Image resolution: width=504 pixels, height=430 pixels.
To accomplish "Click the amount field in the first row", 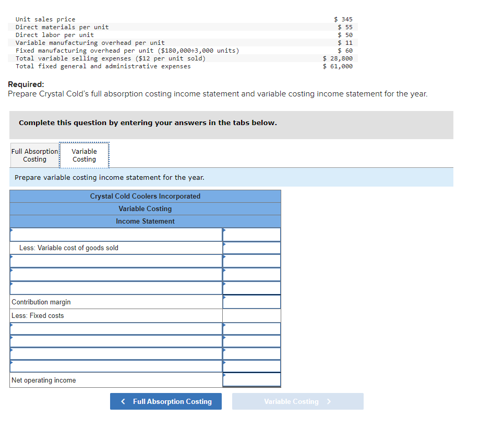I will [251, 235].
